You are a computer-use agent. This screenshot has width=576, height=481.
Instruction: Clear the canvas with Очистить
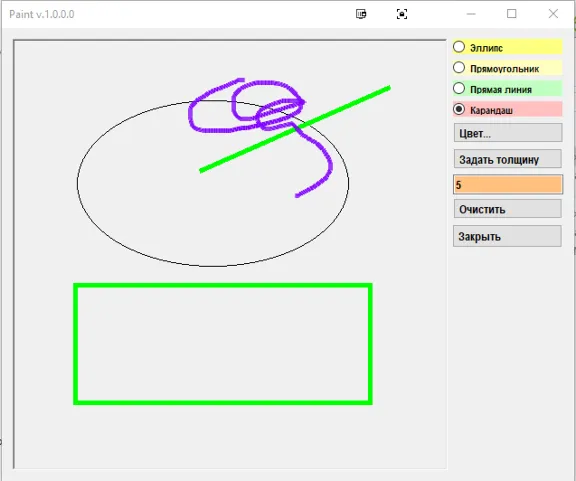[x=507, y=209]
